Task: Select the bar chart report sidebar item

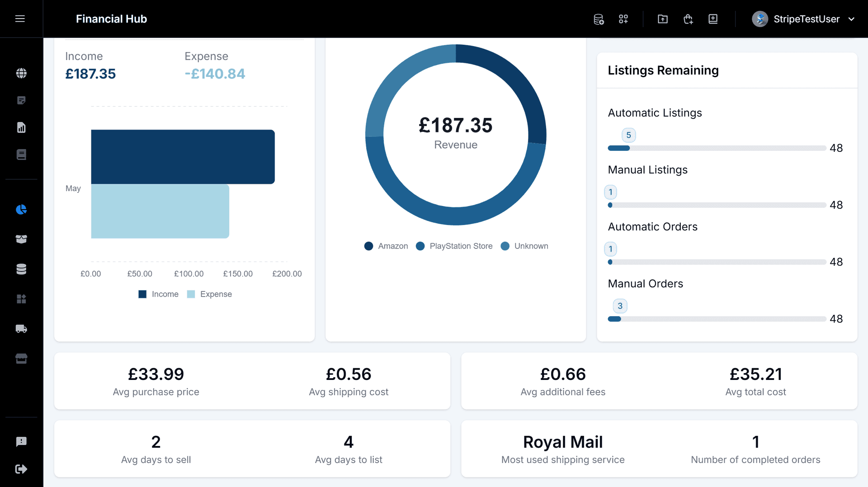Action: [x=21, y=127]
